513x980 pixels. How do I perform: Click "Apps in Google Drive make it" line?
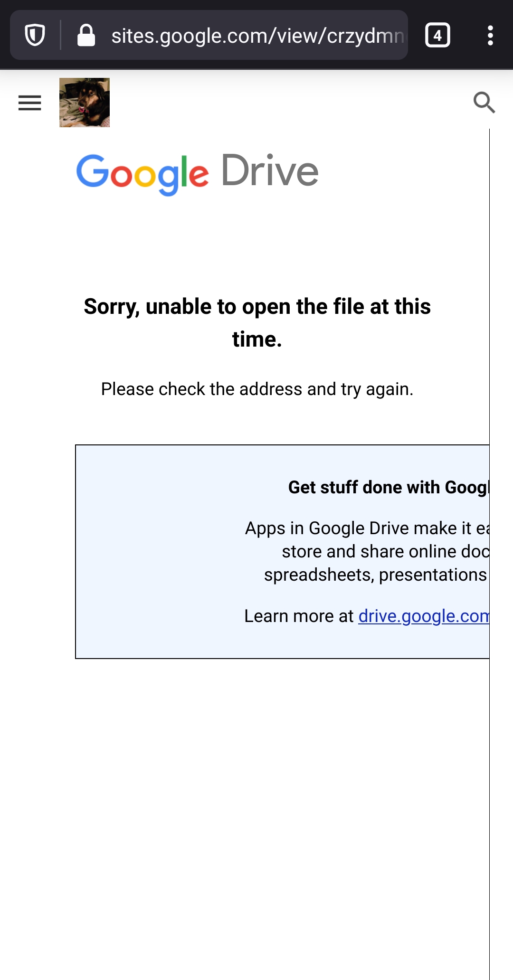(367, 528)
